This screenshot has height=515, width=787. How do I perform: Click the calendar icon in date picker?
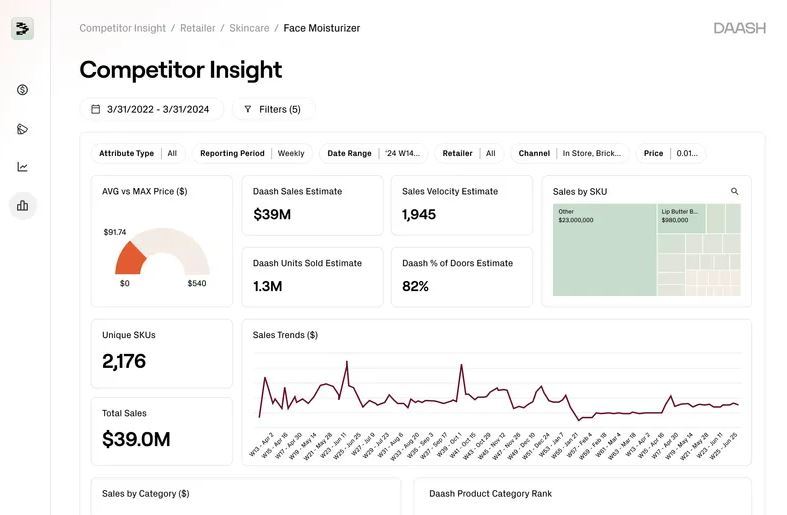coord(95,109)
